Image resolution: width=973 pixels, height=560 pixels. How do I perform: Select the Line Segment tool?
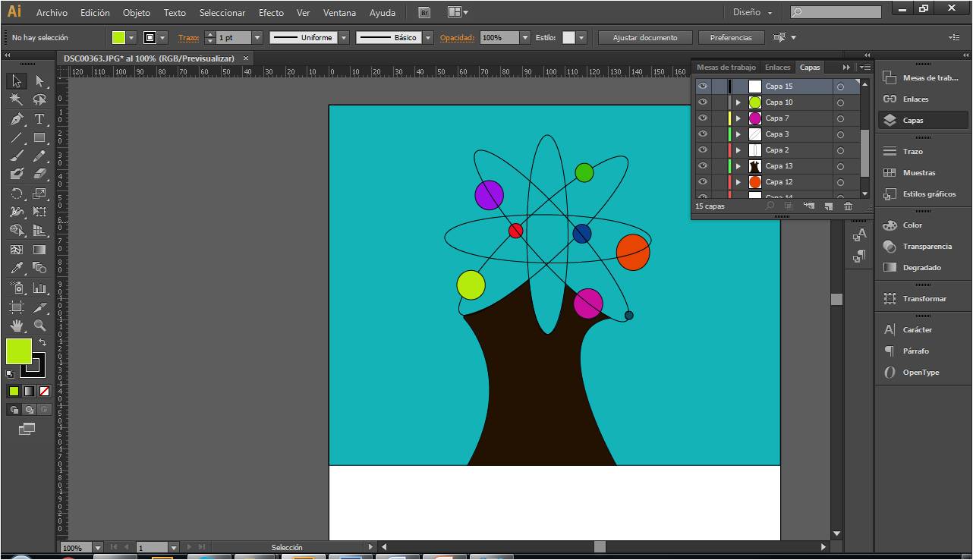pos(17,137)
